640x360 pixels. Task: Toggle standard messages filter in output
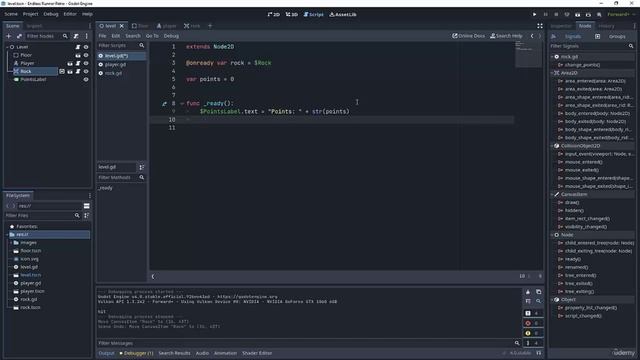pos(532,313)
